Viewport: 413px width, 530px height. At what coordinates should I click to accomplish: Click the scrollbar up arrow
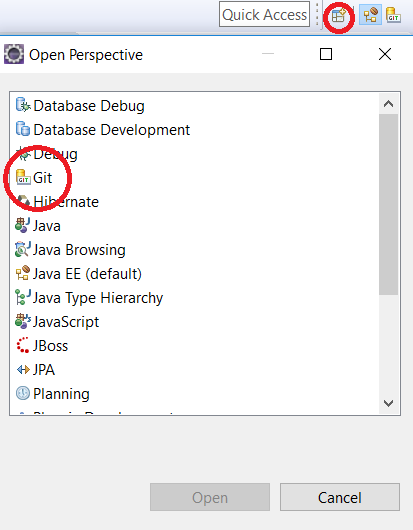point(388,104)
